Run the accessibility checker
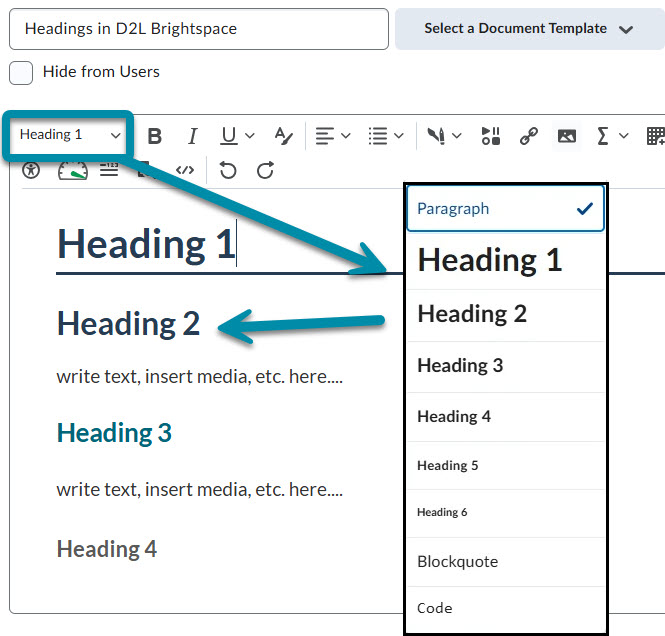665x636 pixels. 31,170
